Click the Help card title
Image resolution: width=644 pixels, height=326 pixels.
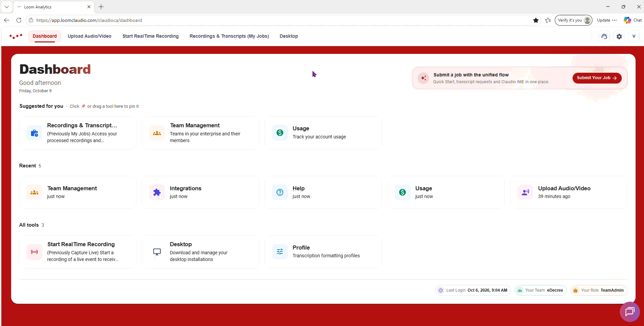(298, 188)
